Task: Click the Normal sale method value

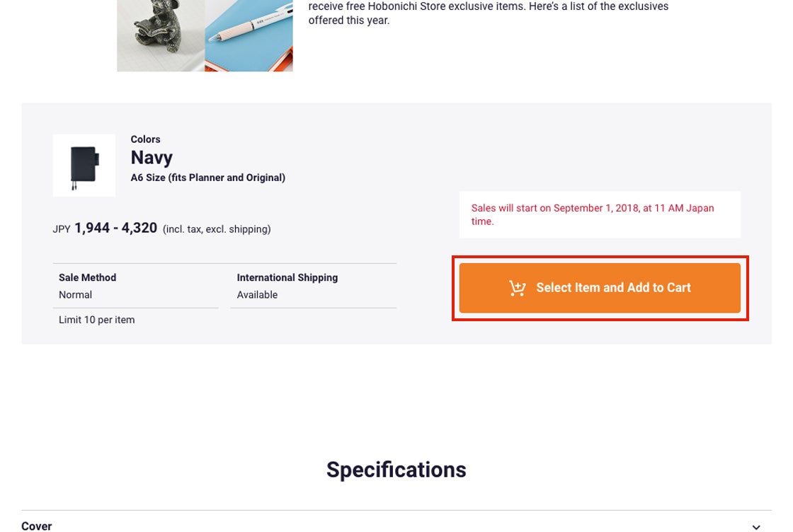Action: pos(76,294)
